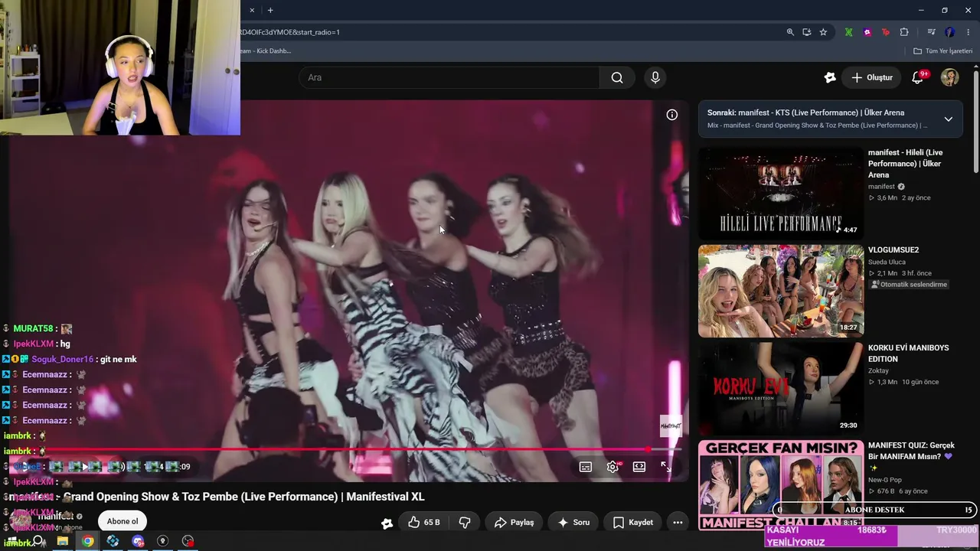Open the manifest - Hileli video title
980x551 pixels.
click(906, 164)
